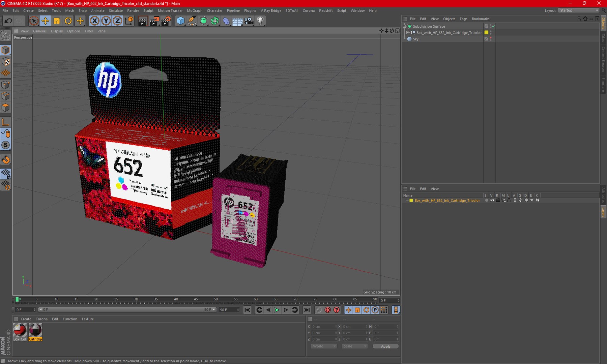Toggle Sky object visibility dots
Image resolution: width=607 pixels, height=364 pixels.
pyautogui.click(x=491, y=39)
